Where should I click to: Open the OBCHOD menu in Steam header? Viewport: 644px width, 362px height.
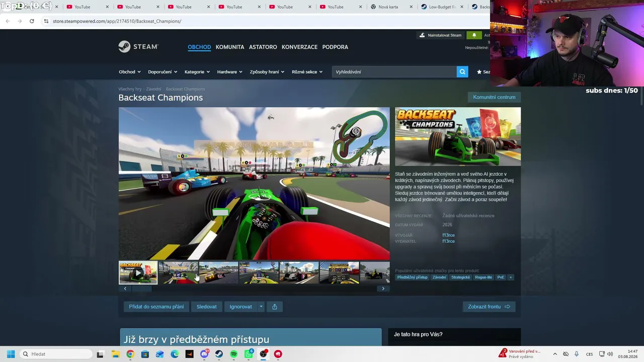point(199,47)
